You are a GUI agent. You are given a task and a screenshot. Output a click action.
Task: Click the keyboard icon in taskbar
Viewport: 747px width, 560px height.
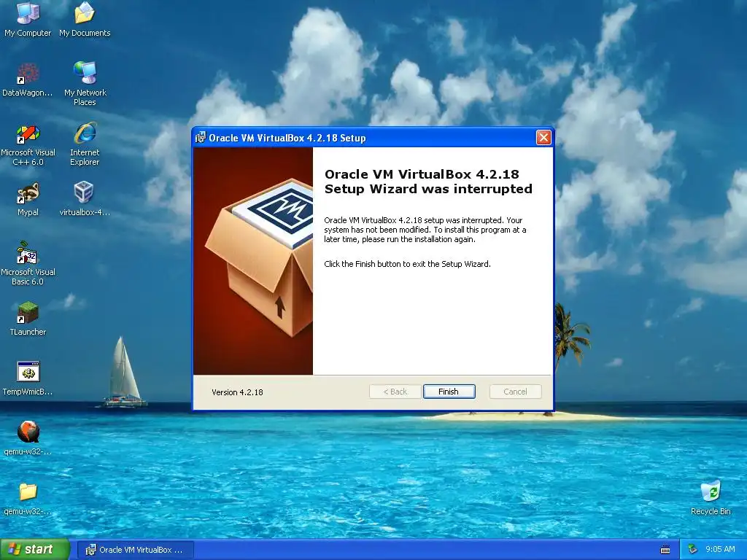(665, 550)
